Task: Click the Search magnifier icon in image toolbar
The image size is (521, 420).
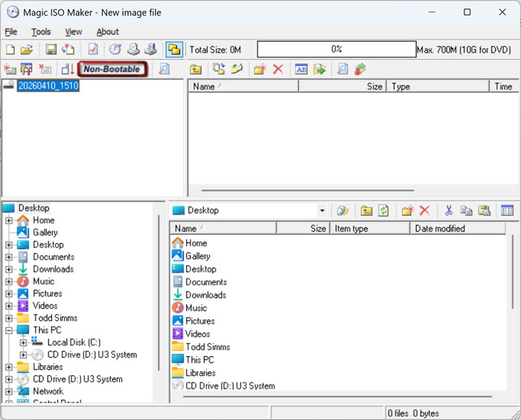Action: 342,69
